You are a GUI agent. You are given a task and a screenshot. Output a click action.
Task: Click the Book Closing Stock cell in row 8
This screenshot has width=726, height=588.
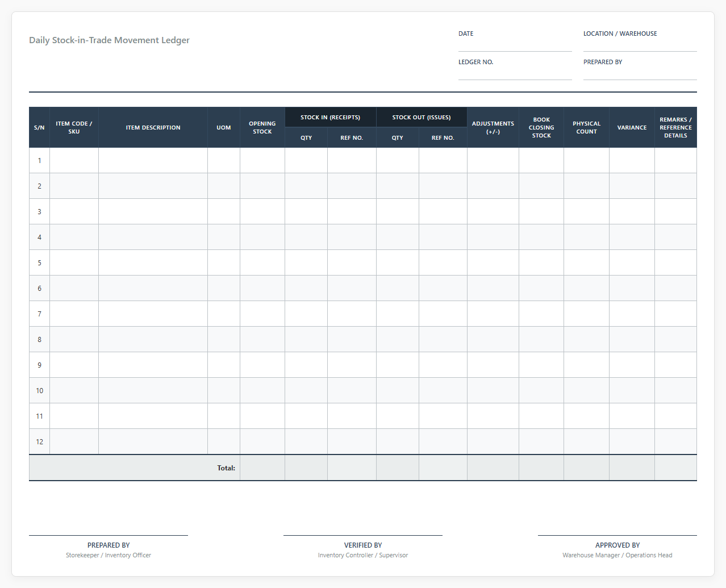[x=541, y=339]
